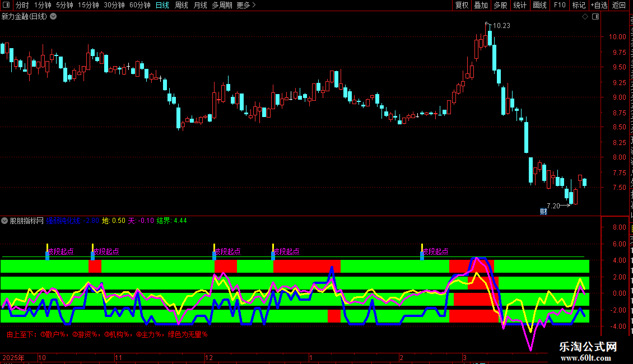
Task: Click the 叠加 overlay button
Action: coord(481,5)
